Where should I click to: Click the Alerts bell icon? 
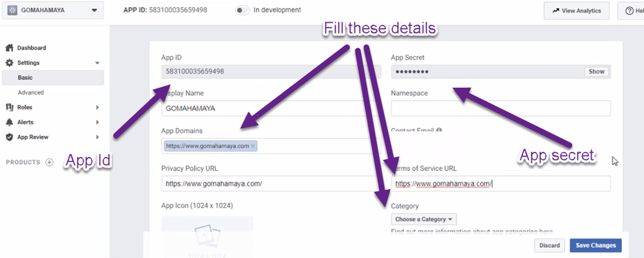coord(9,122)
